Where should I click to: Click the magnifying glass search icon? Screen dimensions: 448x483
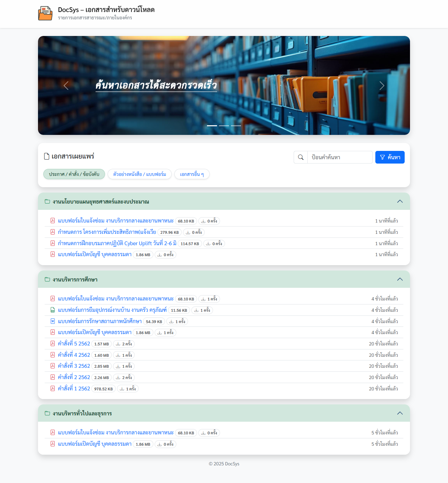click(x=300, y=157)
